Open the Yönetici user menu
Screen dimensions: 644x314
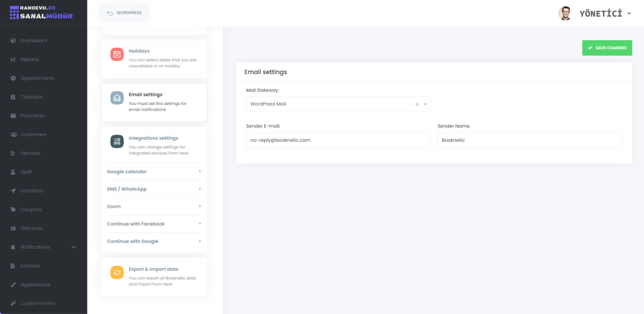605,13
